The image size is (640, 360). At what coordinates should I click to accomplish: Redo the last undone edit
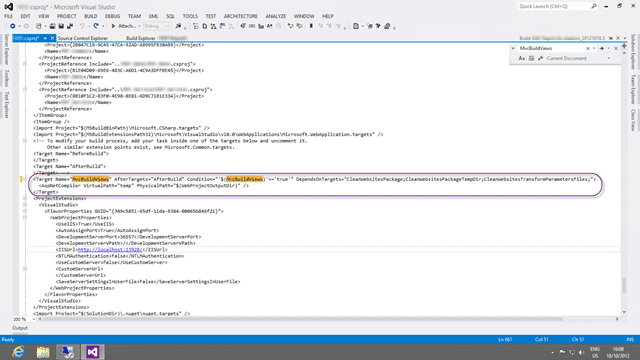click(x=96, y=26)
